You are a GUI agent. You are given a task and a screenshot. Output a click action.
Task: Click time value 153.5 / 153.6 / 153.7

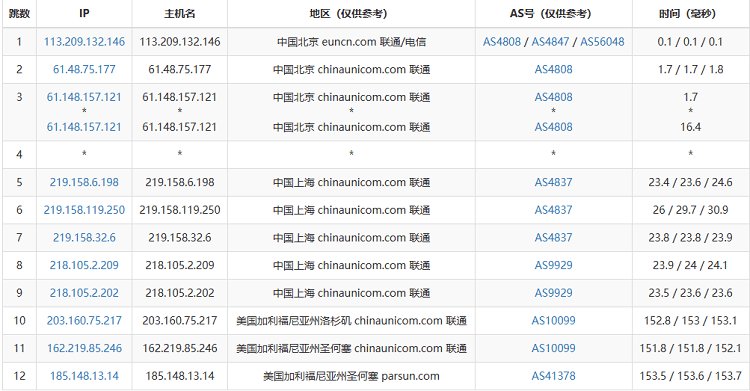click(691, 376)
